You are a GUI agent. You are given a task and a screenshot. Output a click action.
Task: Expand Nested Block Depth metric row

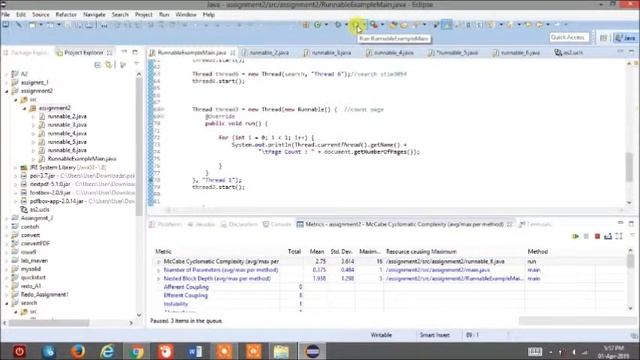(x=158, y=279)
